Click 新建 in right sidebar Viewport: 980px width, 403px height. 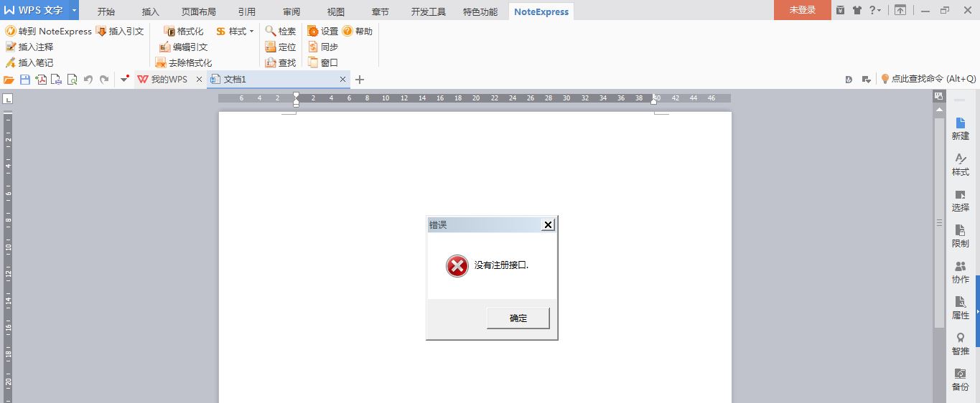[960, 129]
